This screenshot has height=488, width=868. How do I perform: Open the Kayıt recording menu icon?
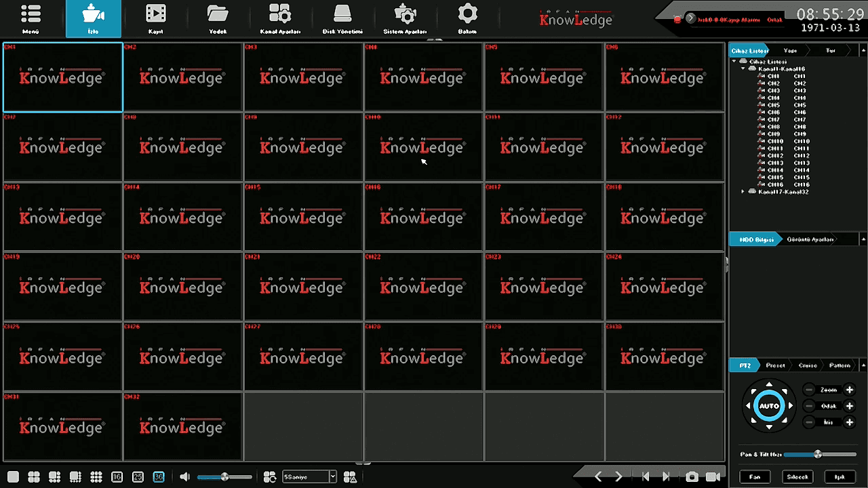(155, 18)
